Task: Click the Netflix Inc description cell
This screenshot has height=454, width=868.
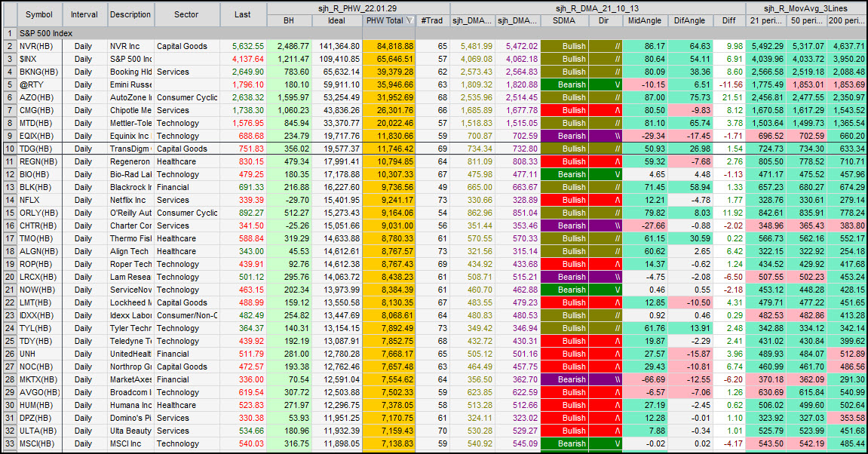Action: pyautogui.click(x=130, y=200)
